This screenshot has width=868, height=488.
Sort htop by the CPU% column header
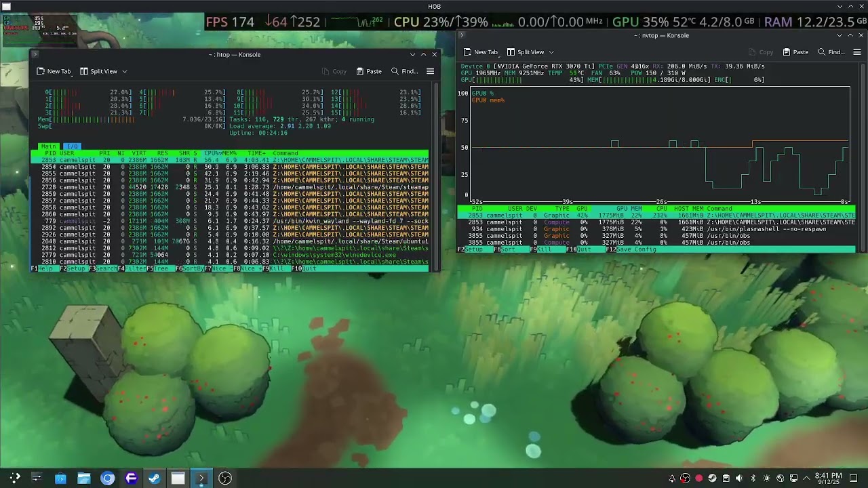[x=212, y=153]
